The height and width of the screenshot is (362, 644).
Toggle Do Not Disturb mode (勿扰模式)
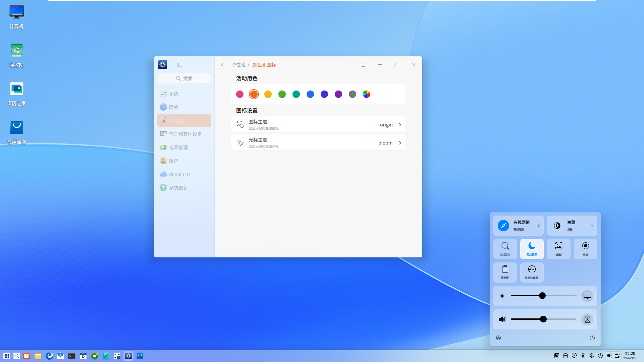[x=532, y=249]
